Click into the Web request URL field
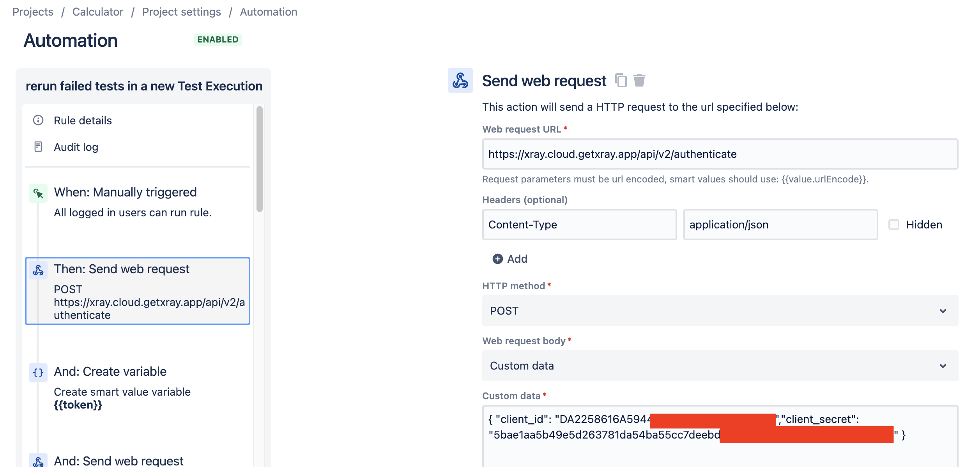 [720, 154]
